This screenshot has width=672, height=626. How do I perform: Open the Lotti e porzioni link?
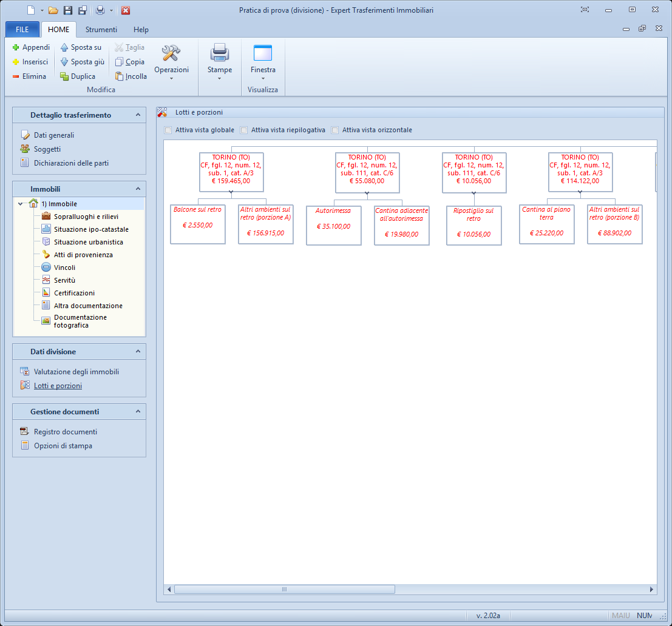click(x=58, y=386)
